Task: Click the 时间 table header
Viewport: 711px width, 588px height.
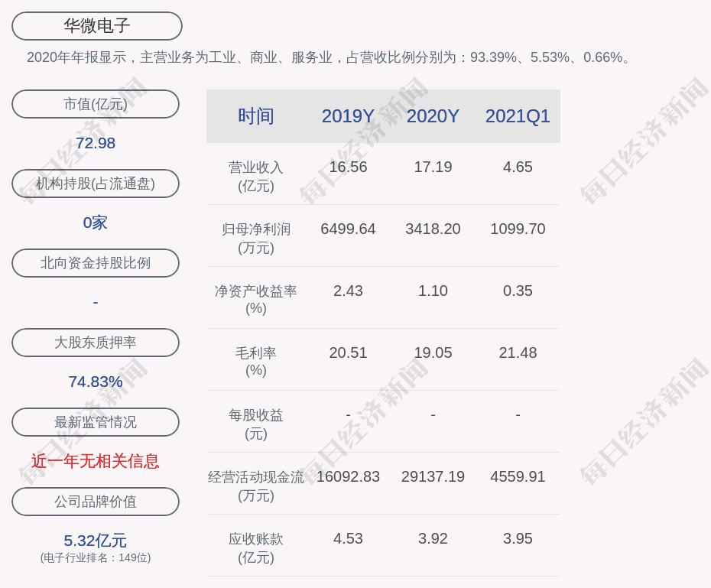Action: pos(256,116)
